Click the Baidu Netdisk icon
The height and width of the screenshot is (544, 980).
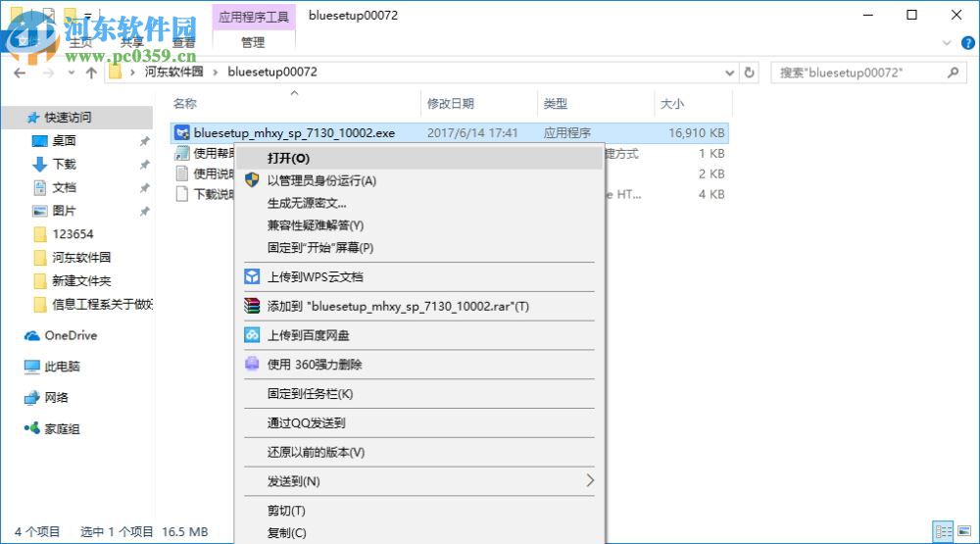[252, 335]
